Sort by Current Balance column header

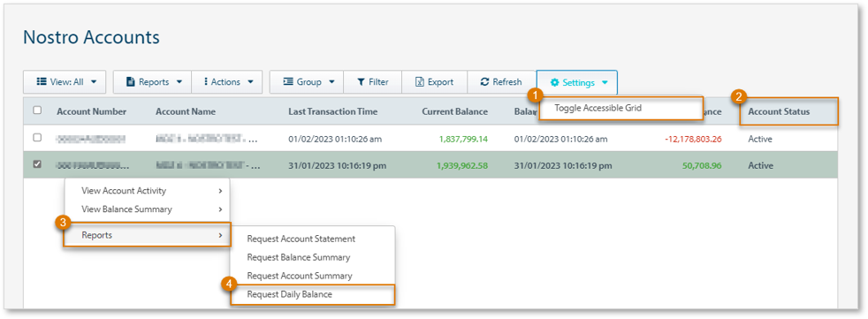pos(454,111)
